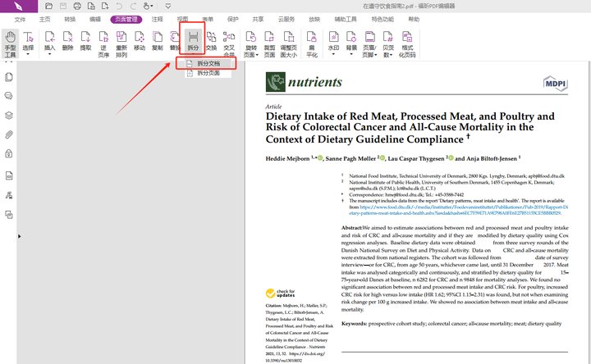591x364 pixels.
Task: Select the 手型工具 hand tool
Action: 10,43
